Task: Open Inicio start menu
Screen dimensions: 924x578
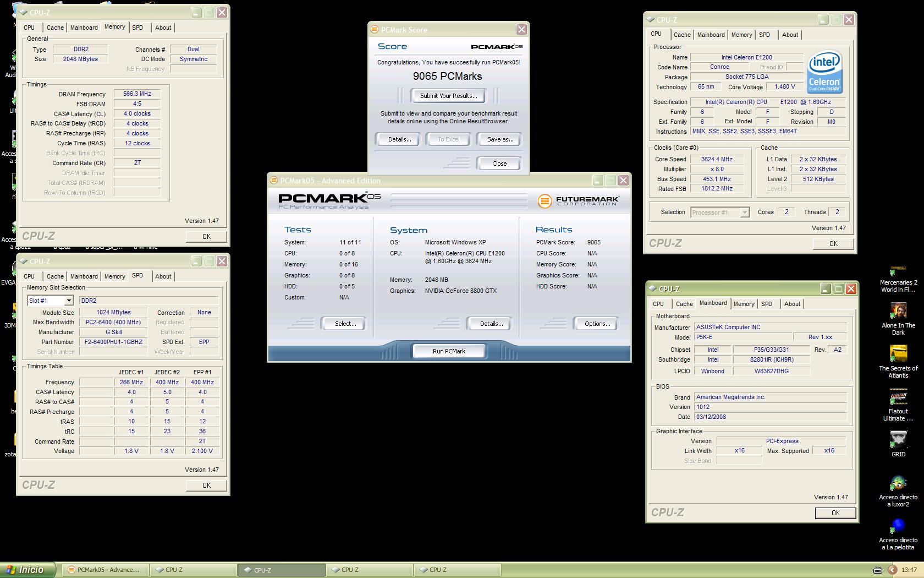Action: 29,570
